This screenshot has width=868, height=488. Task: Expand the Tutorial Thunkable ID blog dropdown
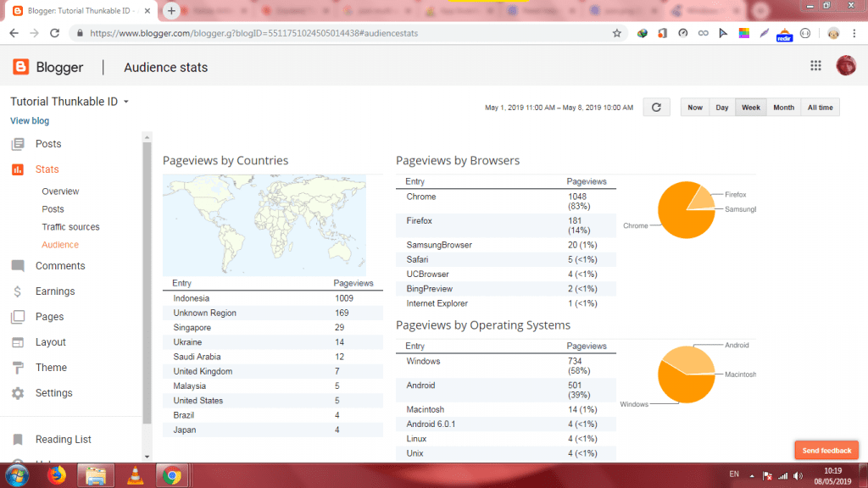pyautogui.click(x=126, y=102)
